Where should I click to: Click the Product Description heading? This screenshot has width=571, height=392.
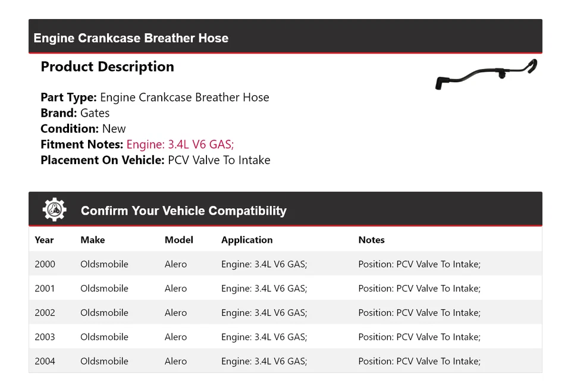[107, 67]
